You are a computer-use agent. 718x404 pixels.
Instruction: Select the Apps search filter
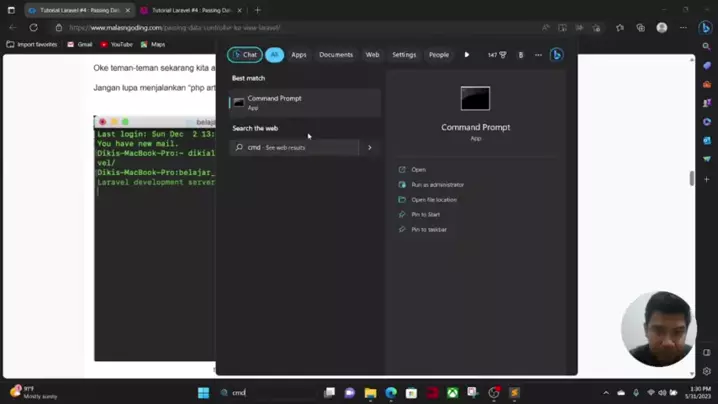pyautogui.click(x=298, y=55)
